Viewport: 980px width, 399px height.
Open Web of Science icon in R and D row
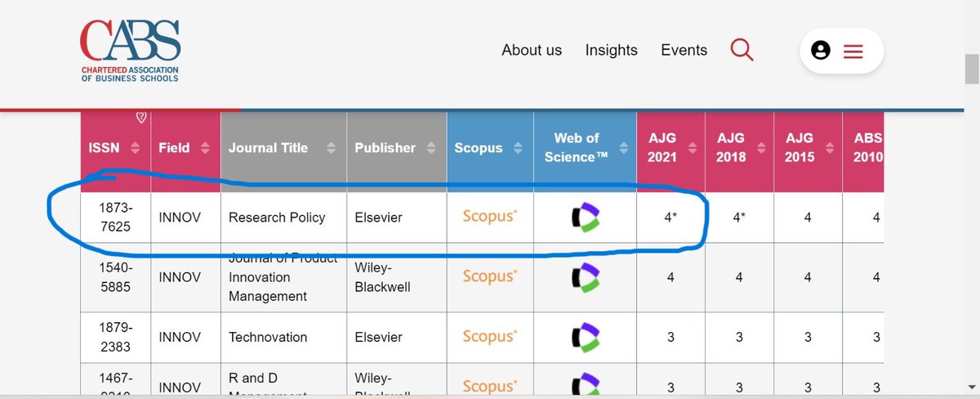point(585,386)
